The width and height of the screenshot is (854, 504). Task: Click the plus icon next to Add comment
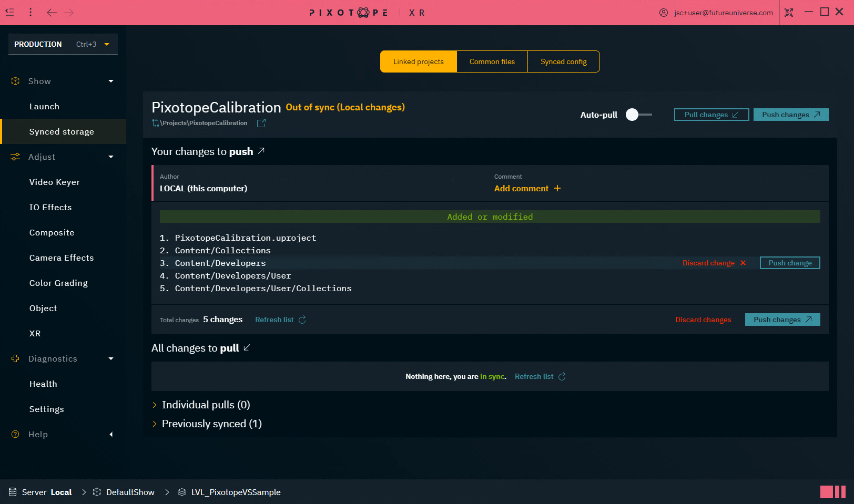click(x=557, y=188)
